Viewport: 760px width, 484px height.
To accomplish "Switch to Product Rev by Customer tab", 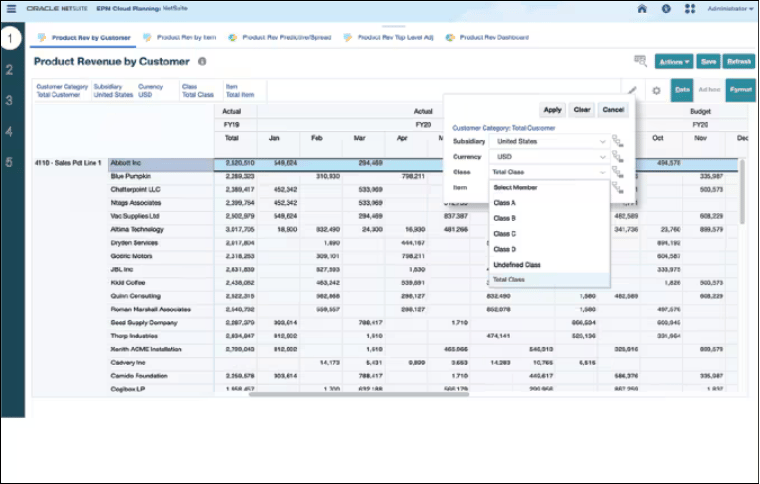I will tap(85, 38).
